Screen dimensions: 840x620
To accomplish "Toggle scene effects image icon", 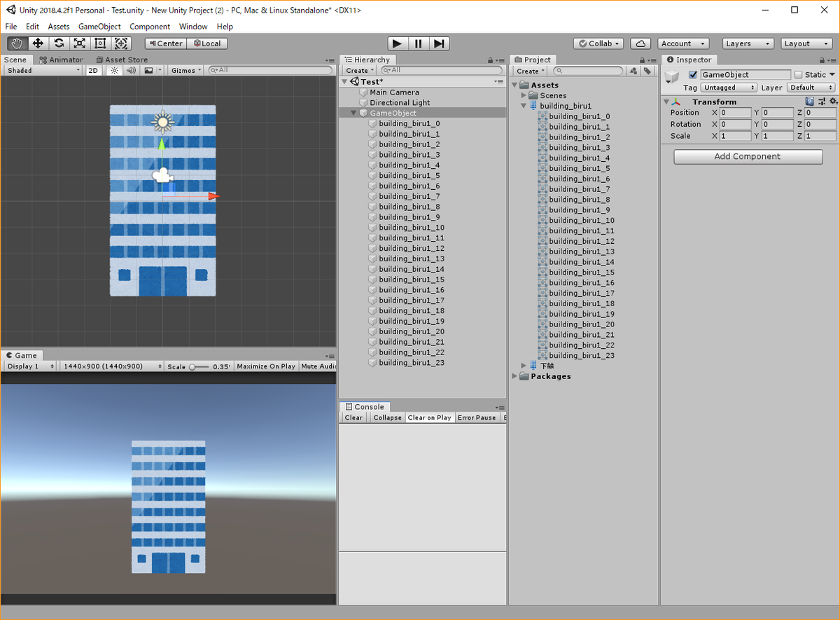I will [x=148, y=70].
